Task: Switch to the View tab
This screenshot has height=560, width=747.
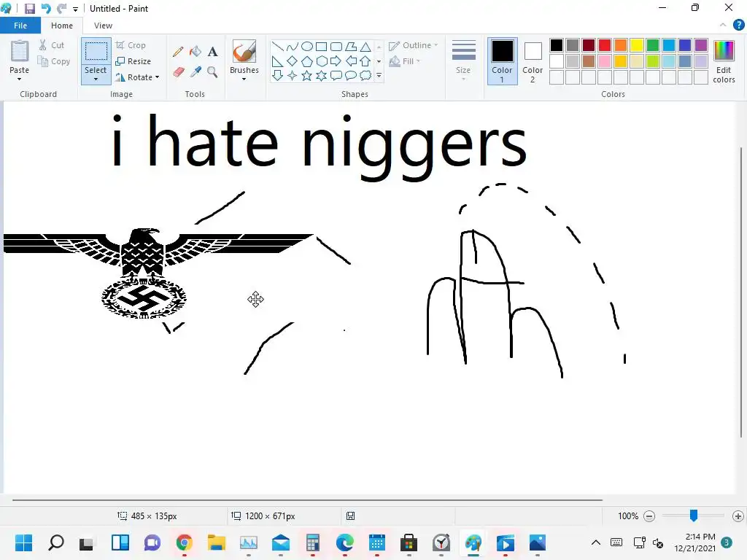Action: point(104,26)
